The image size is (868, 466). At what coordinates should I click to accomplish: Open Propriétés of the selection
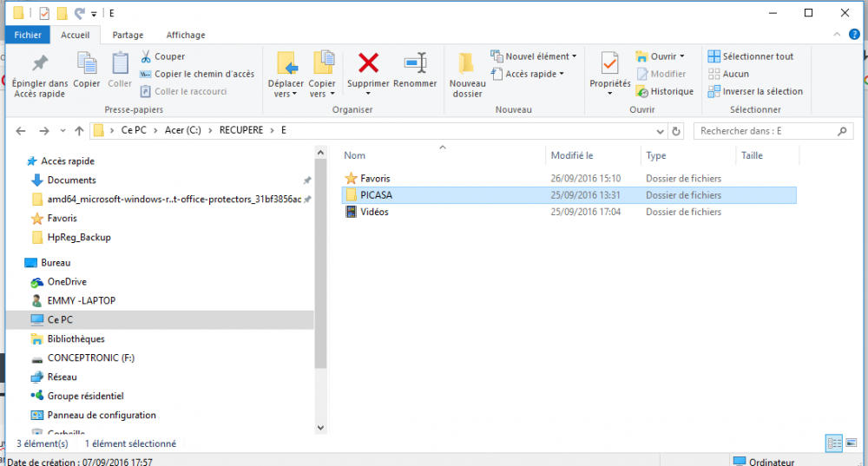[x=610, y=73]
